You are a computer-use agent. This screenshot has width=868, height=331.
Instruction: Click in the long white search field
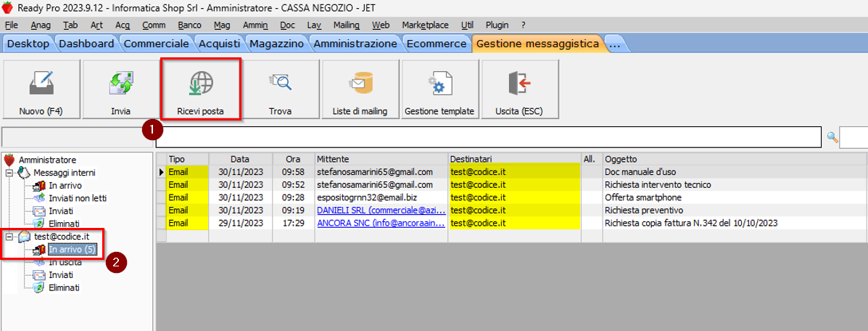coord(488,137)
